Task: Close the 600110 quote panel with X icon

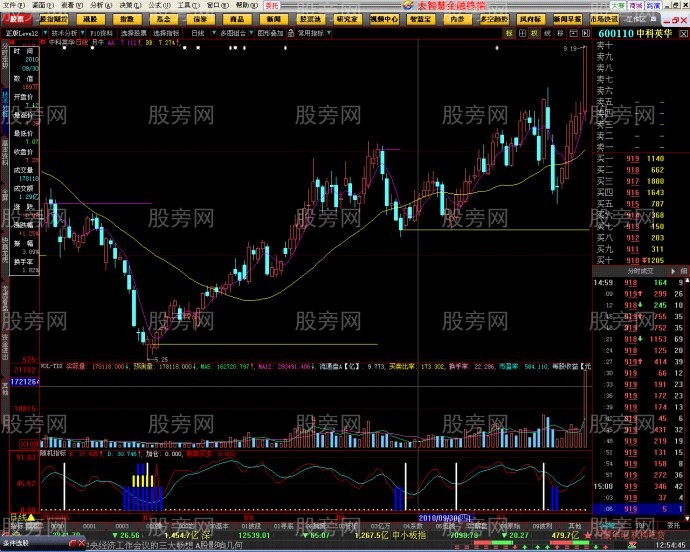Action: tap(683, 33)
